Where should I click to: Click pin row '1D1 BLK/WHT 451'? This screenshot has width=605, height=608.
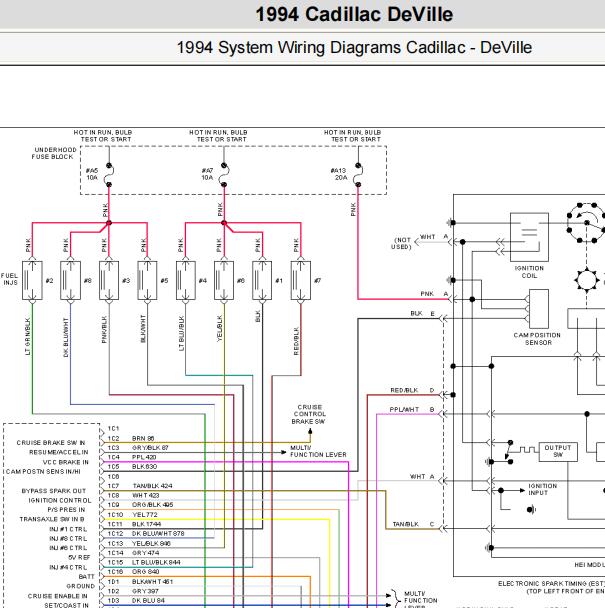(140, 582)
